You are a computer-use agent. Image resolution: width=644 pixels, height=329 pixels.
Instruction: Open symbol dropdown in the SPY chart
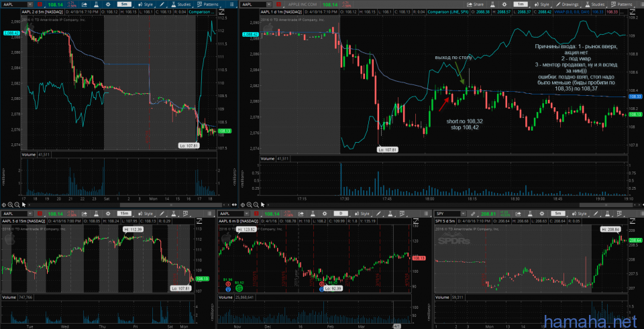point(463,214)
